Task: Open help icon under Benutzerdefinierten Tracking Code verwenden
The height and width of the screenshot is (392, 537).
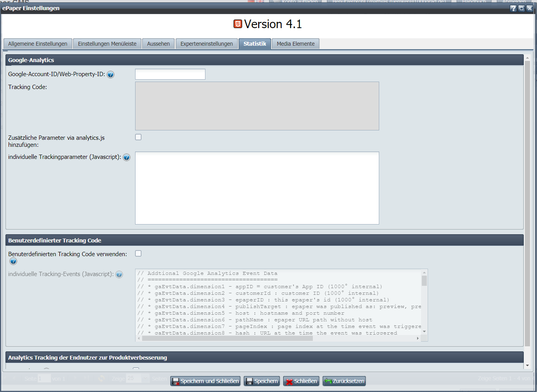Action: [x=13, y=261]
